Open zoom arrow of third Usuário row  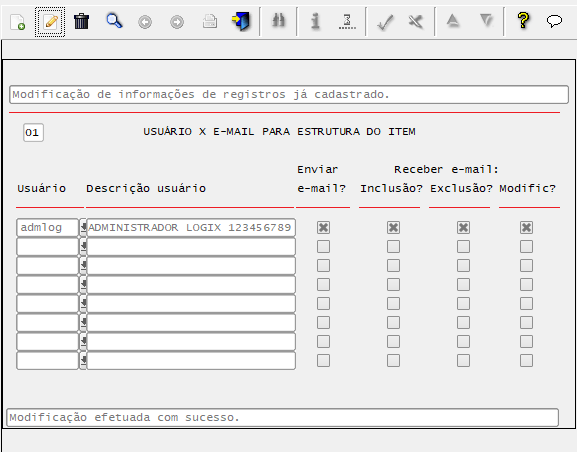tap(83, 265)
